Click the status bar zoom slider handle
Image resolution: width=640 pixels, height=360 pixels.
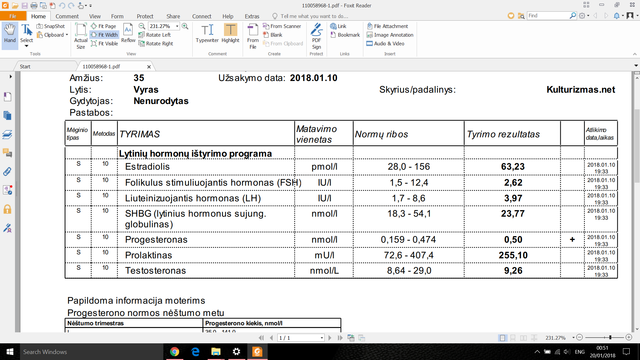pyautogui.click(x=610, y=338)
